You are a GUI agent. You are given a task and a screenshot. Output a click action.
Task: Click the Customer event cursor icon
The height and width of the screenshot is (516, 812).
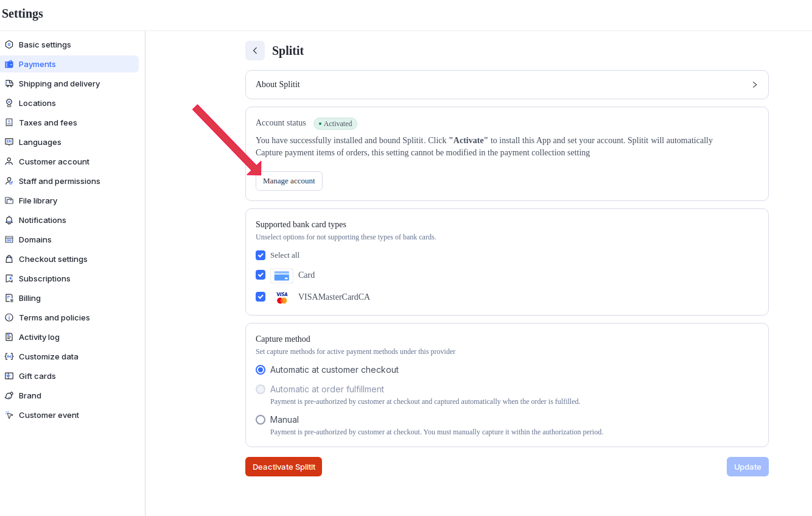pyautogui.click(x=9, y=415)
